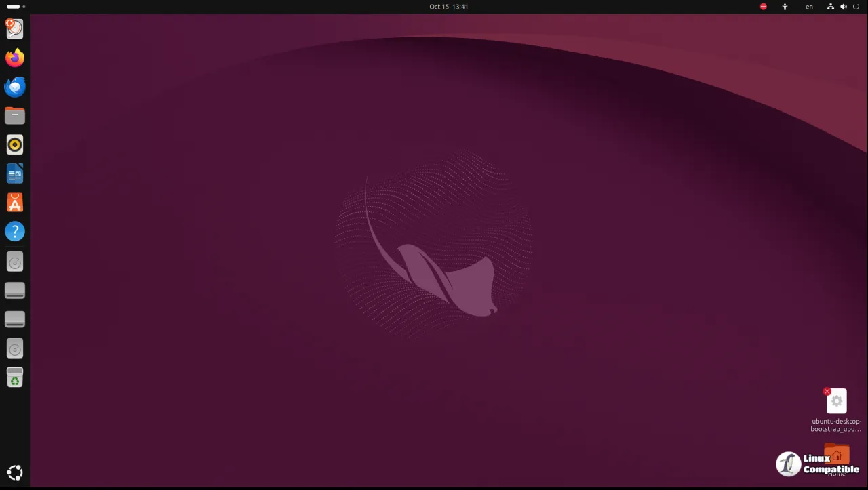Open Thunderbird Mail from the dock
The height and width of the screenshot is (490, 868).
point(14,87)
